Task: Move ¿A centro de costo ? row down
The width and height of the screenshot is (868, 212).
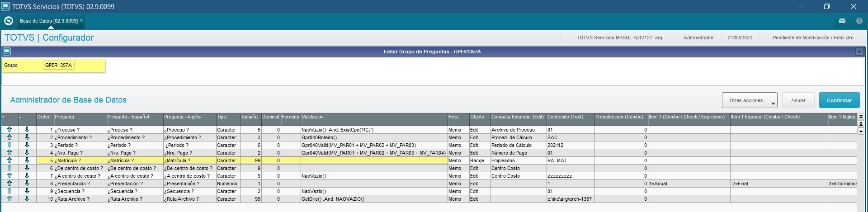Action: (27, 176)
